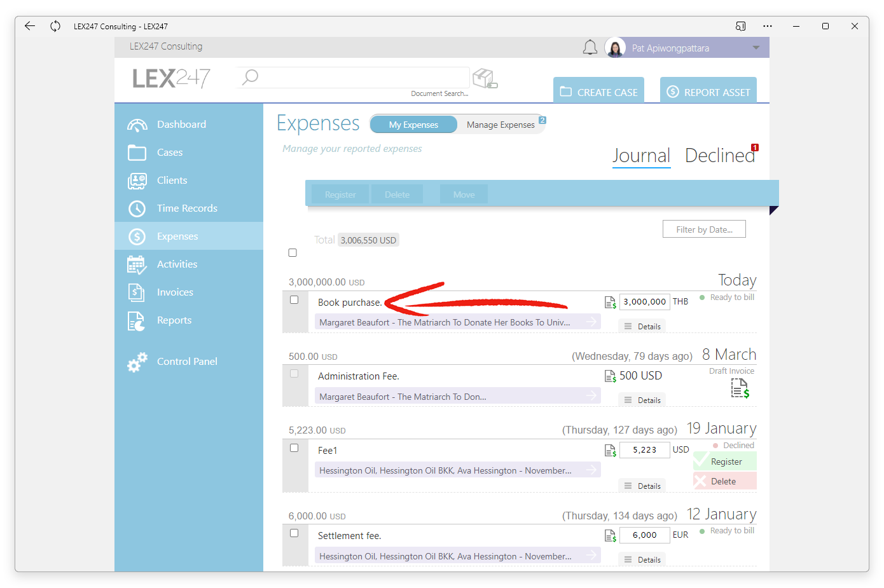Select the Declined tab
The height and width of the screenshot is (588, 884).
point(720,156)
